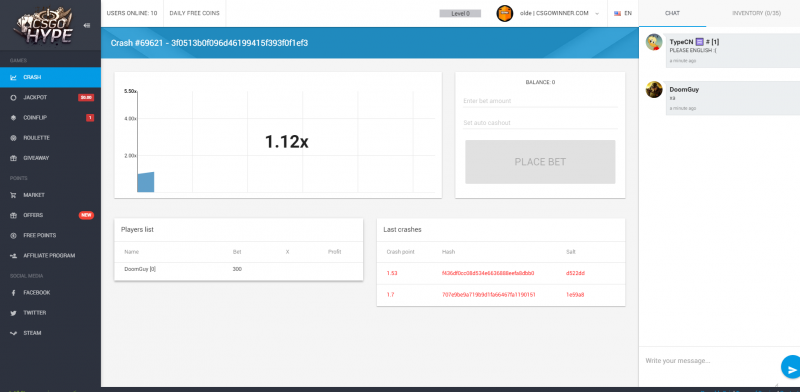Send chat message with blue arrow button
800x392 pixels.
point(791,367)
